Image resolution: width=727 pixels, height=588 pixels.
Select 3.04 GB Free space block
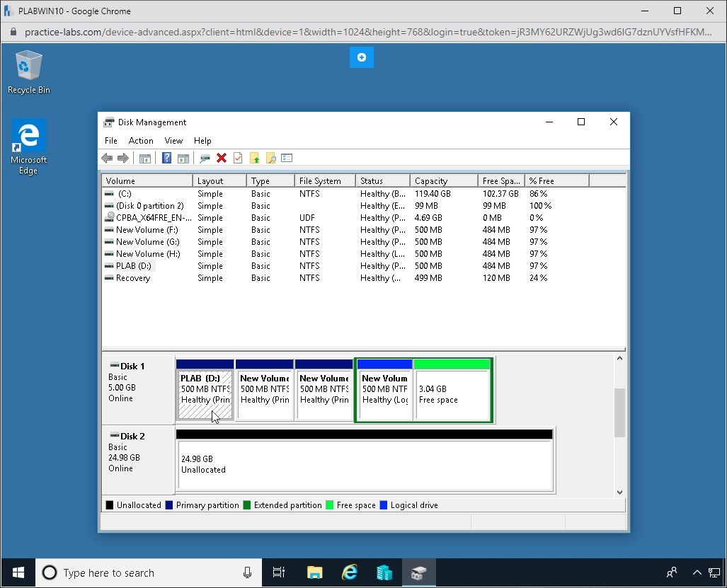click(452, 390)
